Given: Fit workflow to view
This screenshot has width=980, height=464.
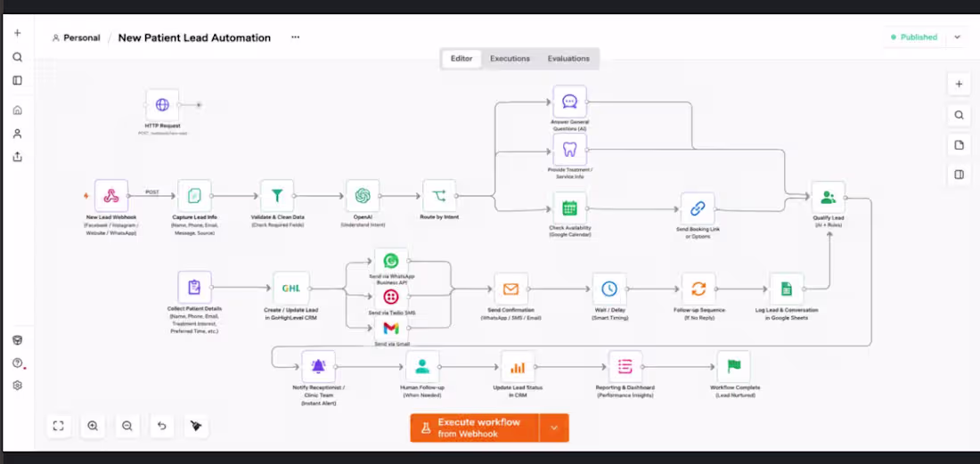Looking at the screenshot, I should click(x=59, y=426).
